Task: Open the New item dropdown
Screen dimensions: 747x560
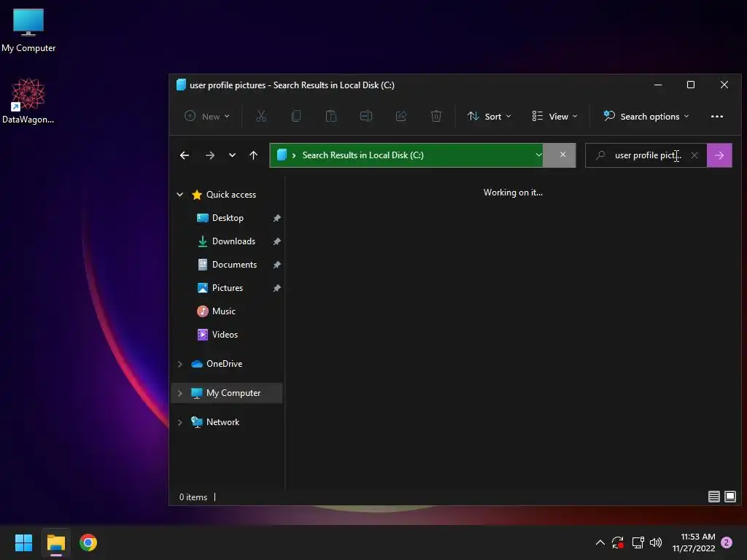Action: click(207, 116)
